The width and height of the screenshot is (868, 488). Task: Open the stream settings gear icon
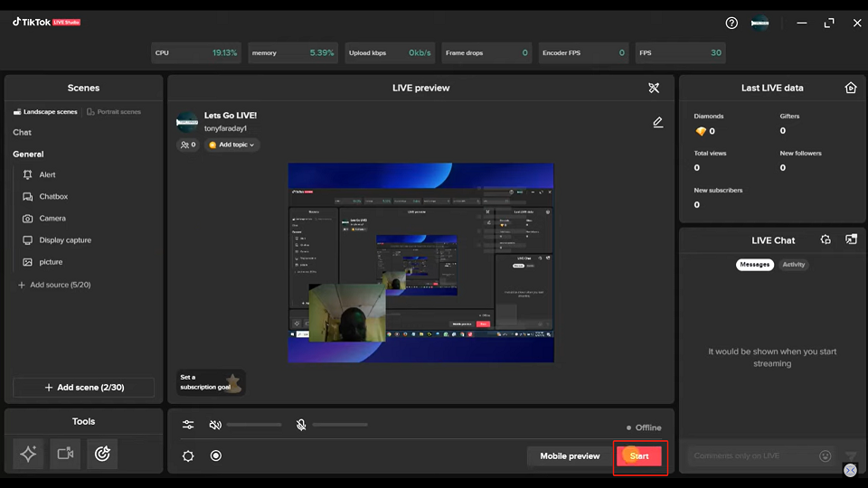coord(188,455)
